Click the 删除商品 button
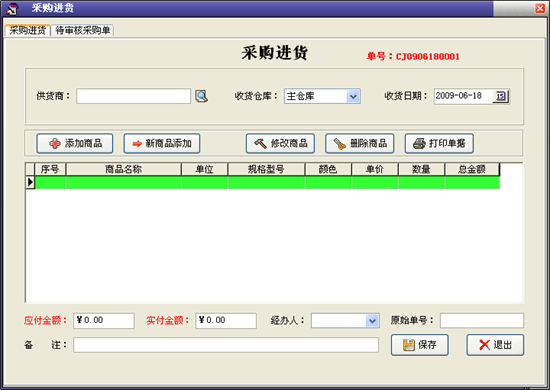Viewport: 550px width, 390px height. tap(360, 143)
